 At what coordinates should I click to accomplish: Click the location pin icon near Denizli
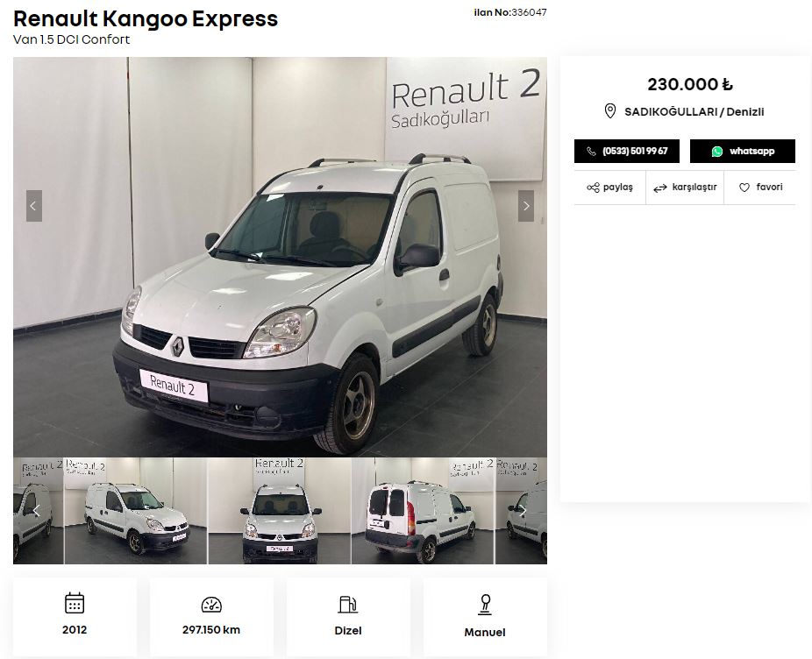click(x=610, y=110)
